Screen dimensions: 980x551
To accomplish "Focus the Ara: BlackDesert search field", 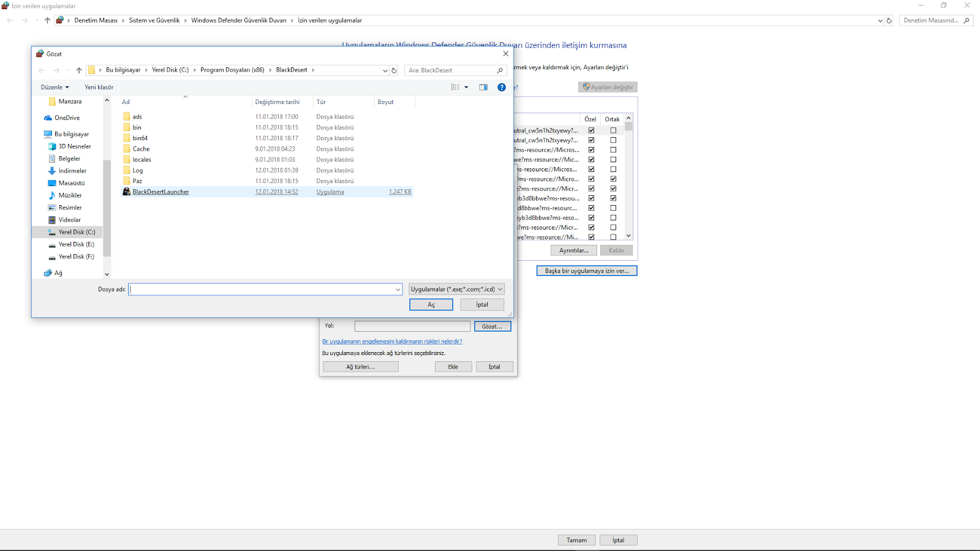I will 451,70.
